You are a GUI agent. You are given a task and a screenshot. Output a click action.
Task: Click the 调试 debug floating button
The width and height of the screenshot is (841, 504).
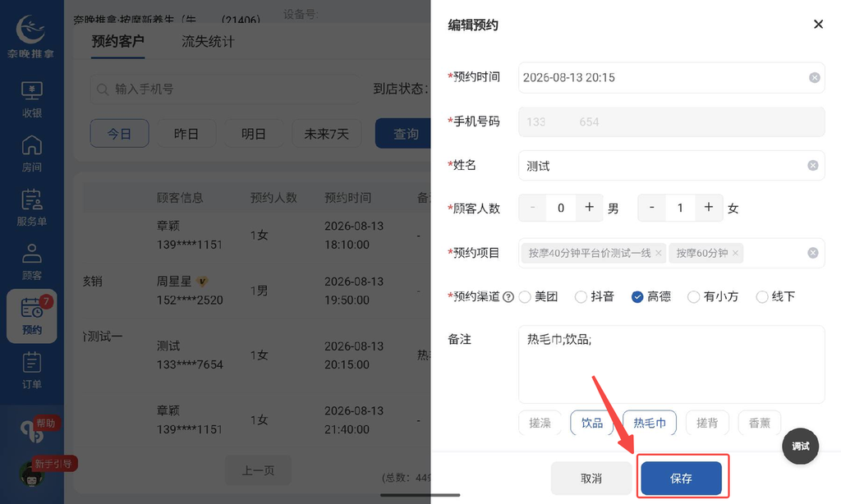tap(800, 446)
